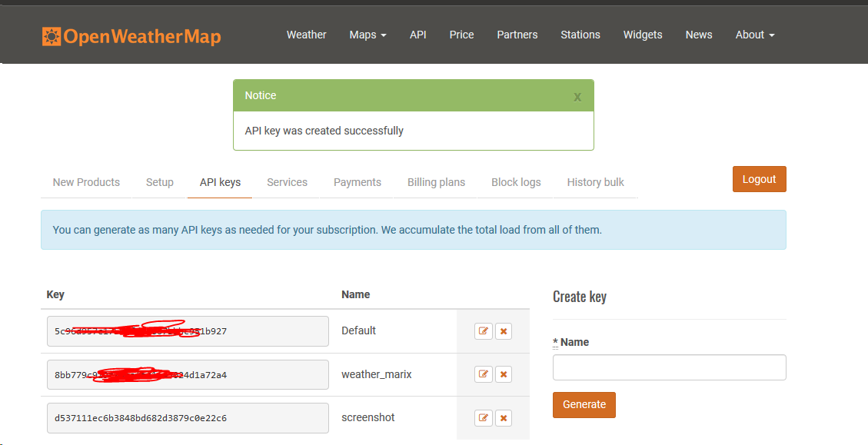Click the OpenWeatherMap logo
Screen dimensions: 868x445
(x=131, y=37)
